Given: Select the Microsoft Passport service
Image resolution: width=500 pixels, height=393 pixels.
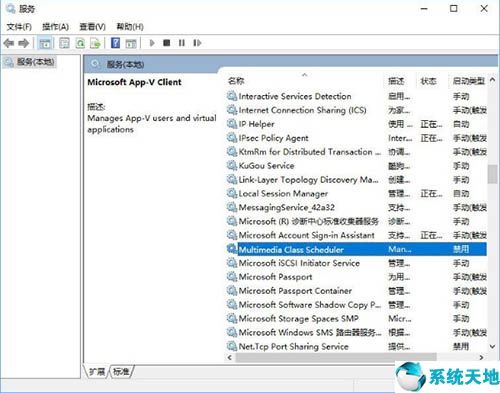Looking at the screenshot, I should 356,277.
